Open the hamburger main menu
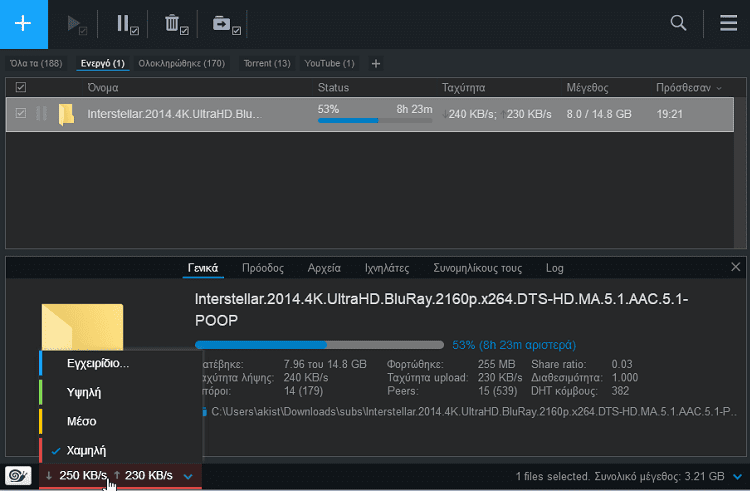Image resolution: width=750 pixels, height=491 pixels. click(728, 22)
